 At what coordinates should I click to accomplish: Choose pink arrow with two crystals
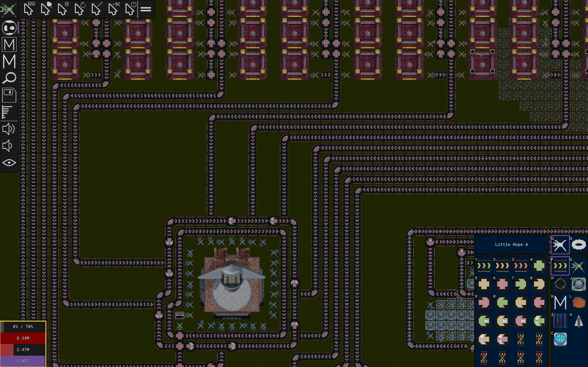(502, 339)
